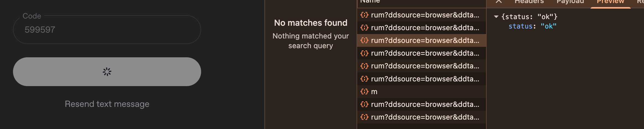This screenshot has height=129, width=644.
Task: Click the JSON icon of the 'm' request
Action: (x=364, y=92)
